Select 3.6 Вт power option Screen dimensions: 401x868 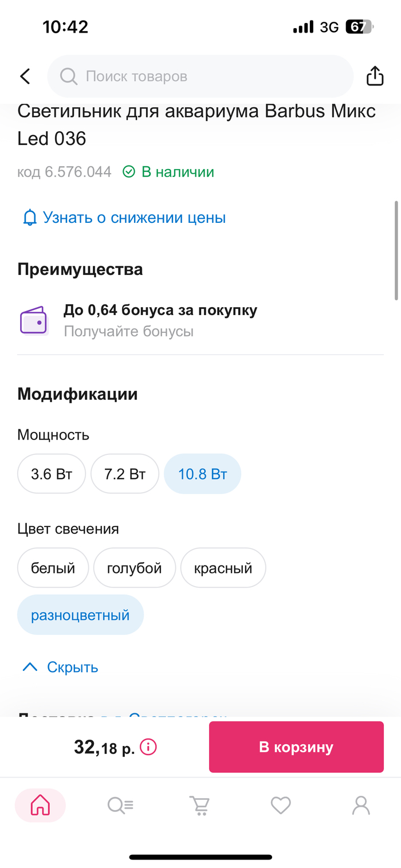[x=52, y=474]
